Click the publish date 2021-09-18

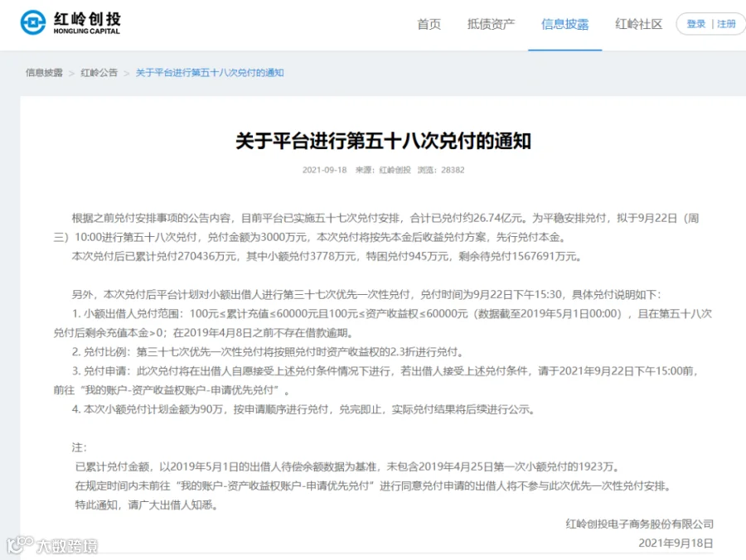click(x=324, y=170)
